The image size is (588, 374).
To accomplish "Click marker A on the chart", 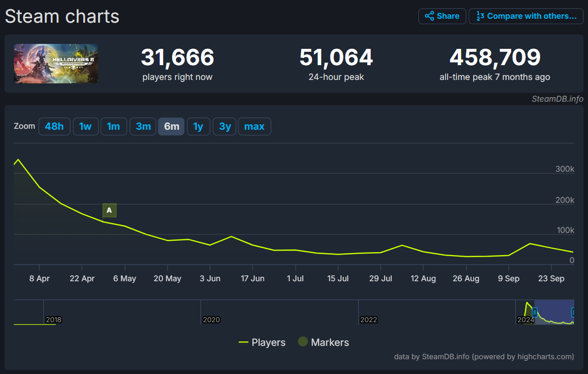I will click(109, 210).
